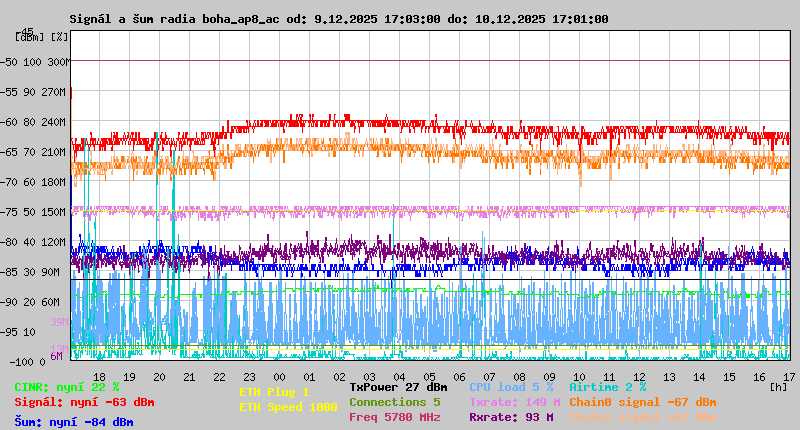Click the '[dBm] [%]' axis unit header
Image resolution: width=800 pixels, height=430 pixels.
click(41, 37)
